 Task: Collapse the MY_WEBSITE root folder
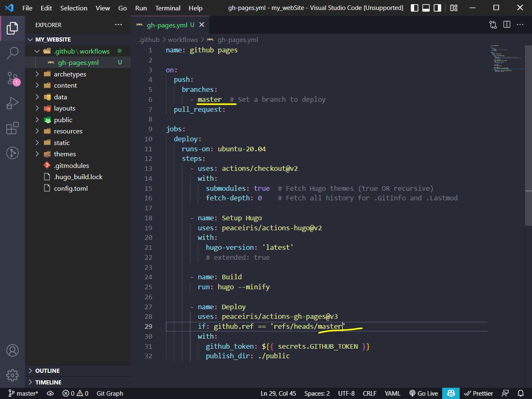point(78,39)
